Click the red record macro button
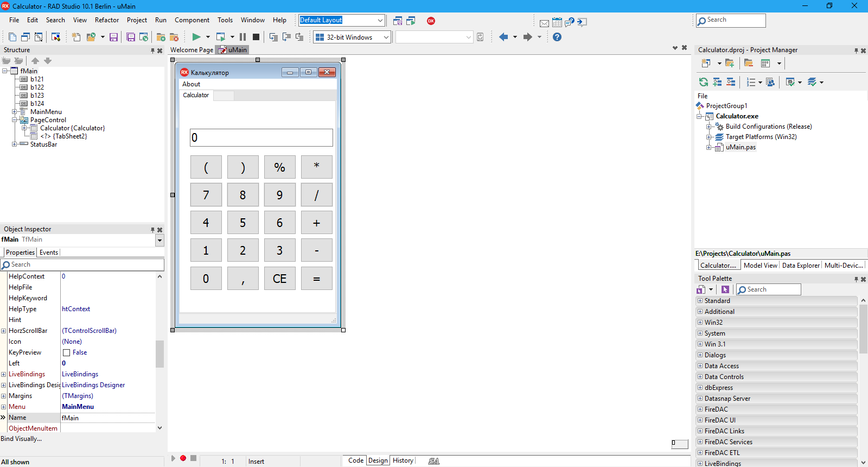Viewport: 868px width, 467px height. pyautogui.click(x=183, y=458)
